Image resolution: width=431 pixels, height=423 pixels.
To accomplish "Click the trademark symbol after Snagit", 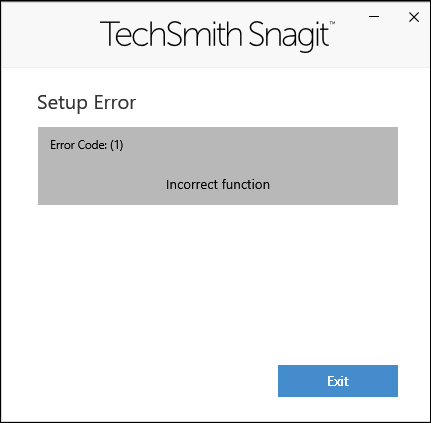I will pyautogui.click(x=332, y=23).
